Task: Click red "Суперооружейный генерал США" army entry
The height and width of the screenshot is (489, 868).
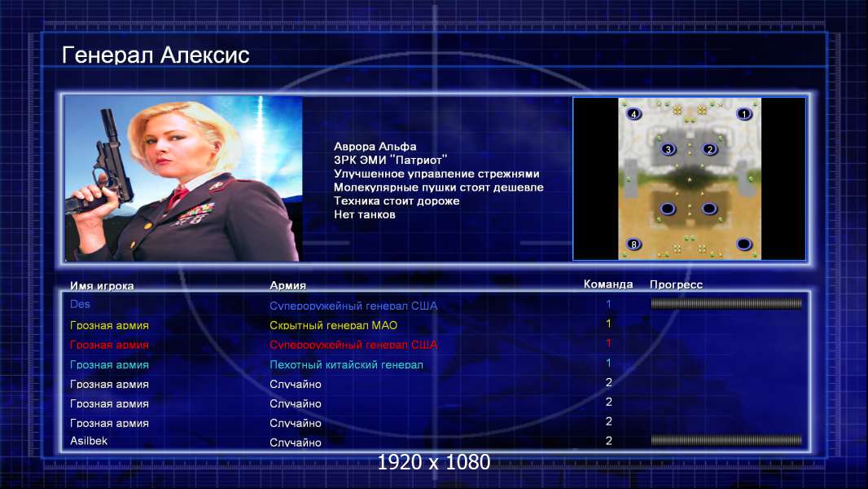Action: (x=353, y=345)
